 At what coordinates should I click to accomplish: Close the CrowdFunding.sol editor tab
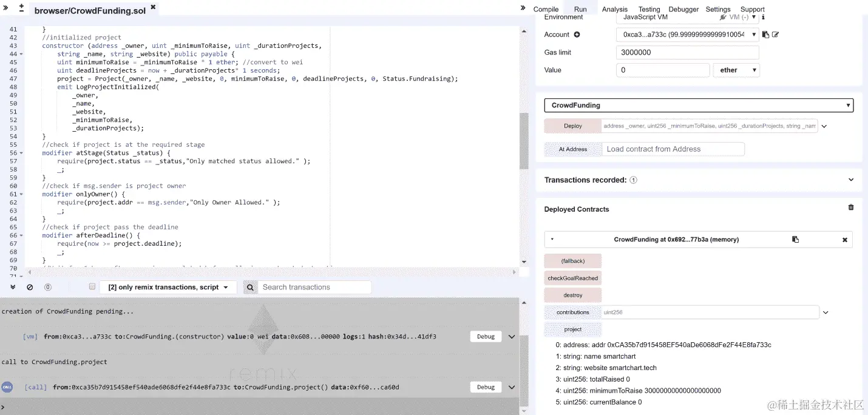(153, 8)
